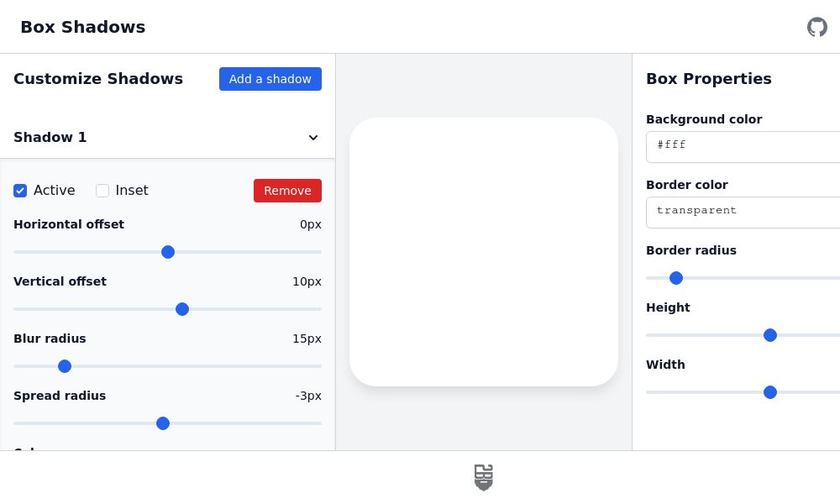Open the GitHub repository icon

[816, 27]
